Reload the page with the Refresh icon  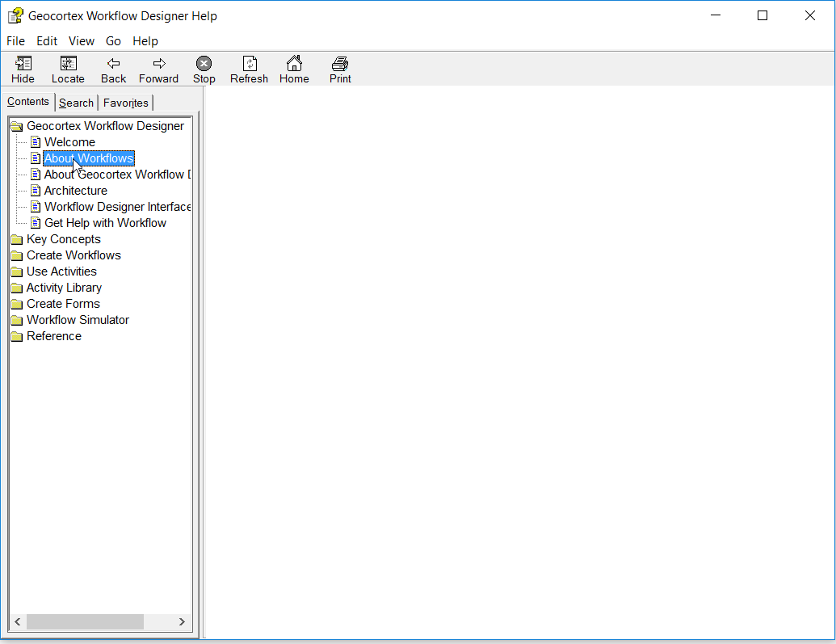coord(250,64)
